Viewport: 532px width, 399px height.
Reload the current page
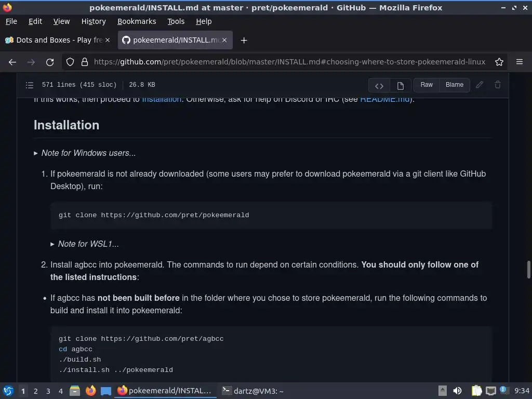click(x=50, y=62)
